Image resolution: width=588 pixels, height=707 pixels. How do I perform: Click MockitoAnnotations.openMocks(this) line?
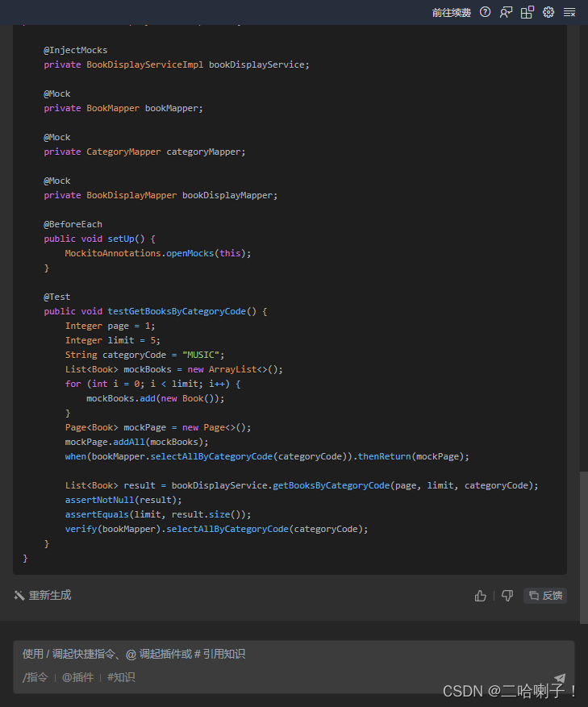(158, 253)
